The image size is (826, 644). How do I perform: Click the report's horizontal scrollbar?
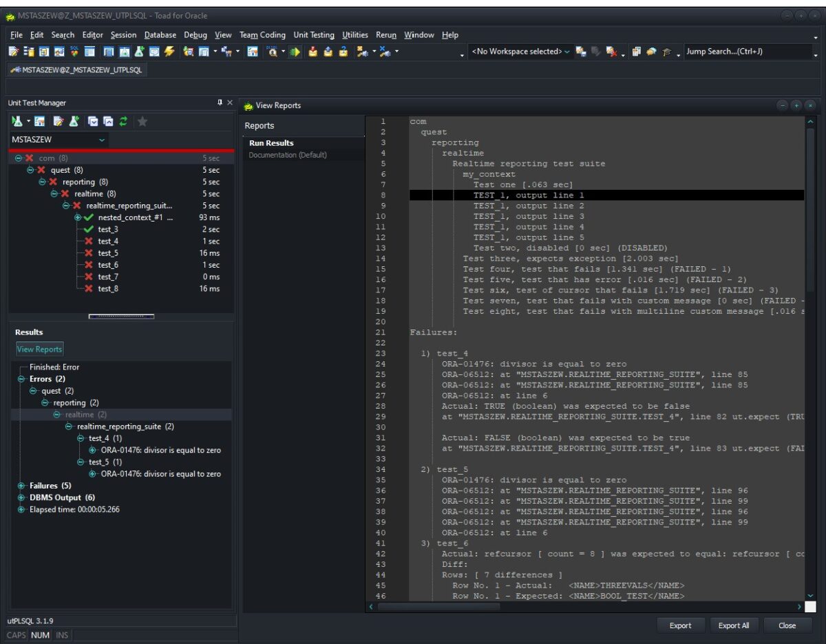coord(586,607)
